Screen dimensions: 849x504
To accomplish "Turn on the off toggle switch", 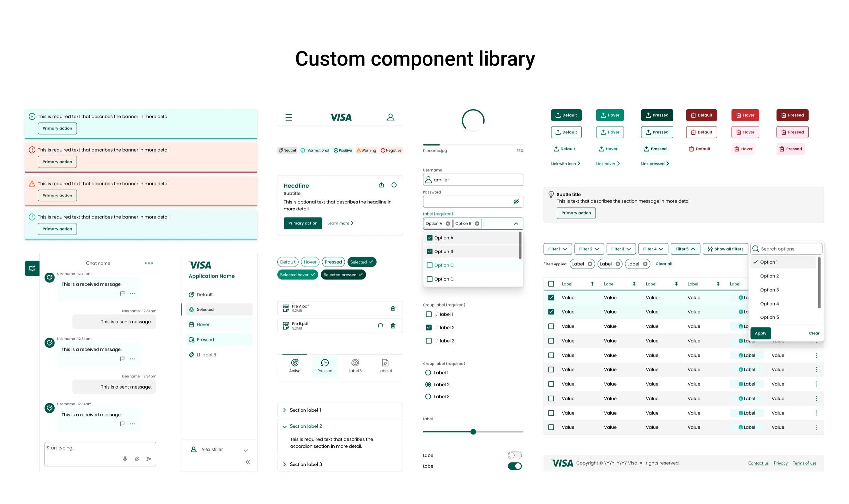I will click(515, 455).
